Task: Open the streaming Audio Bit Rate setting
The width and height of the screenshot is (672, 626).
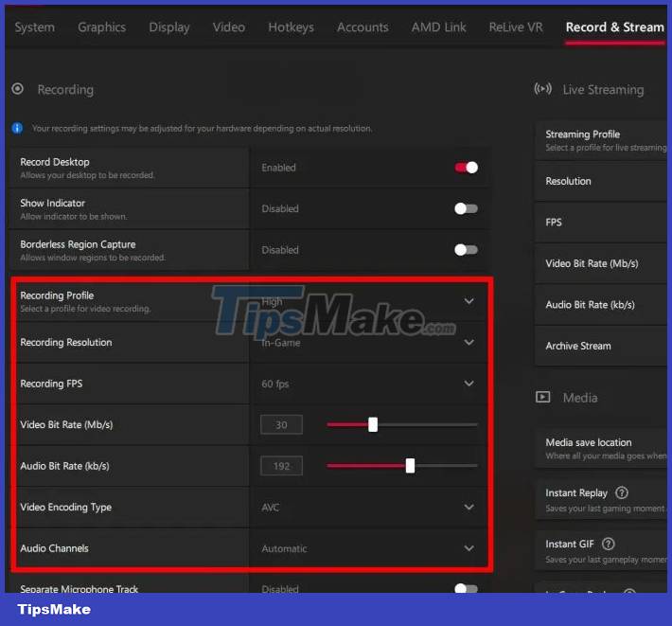Action: 600,305
